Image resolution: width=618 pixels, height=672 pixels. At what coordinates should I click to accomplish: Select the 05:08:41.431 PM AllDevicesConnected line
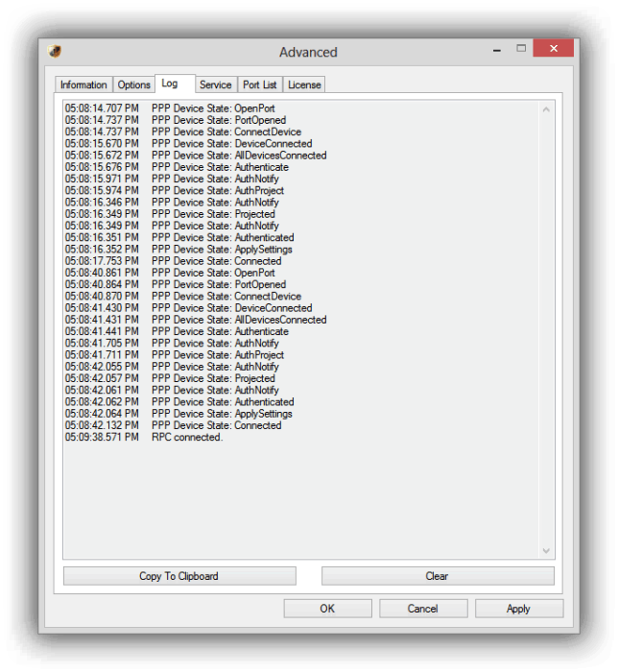pyautogui.click(x=196, y=320)
